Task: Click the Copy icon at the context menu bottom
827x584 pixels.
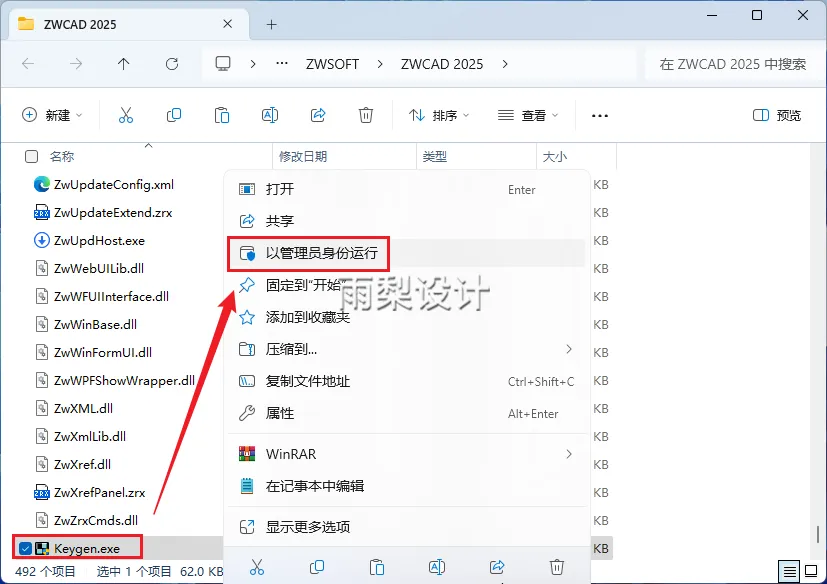Action: 317,567
